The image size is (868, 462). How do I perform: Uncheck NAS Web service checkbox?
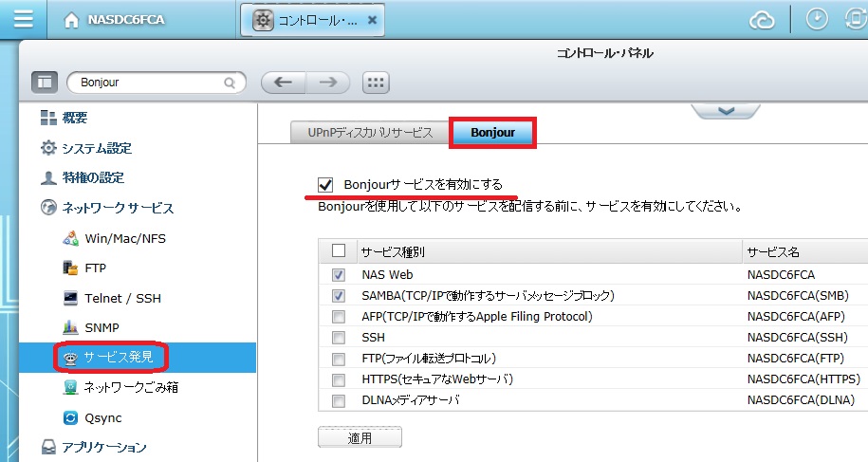339,274
